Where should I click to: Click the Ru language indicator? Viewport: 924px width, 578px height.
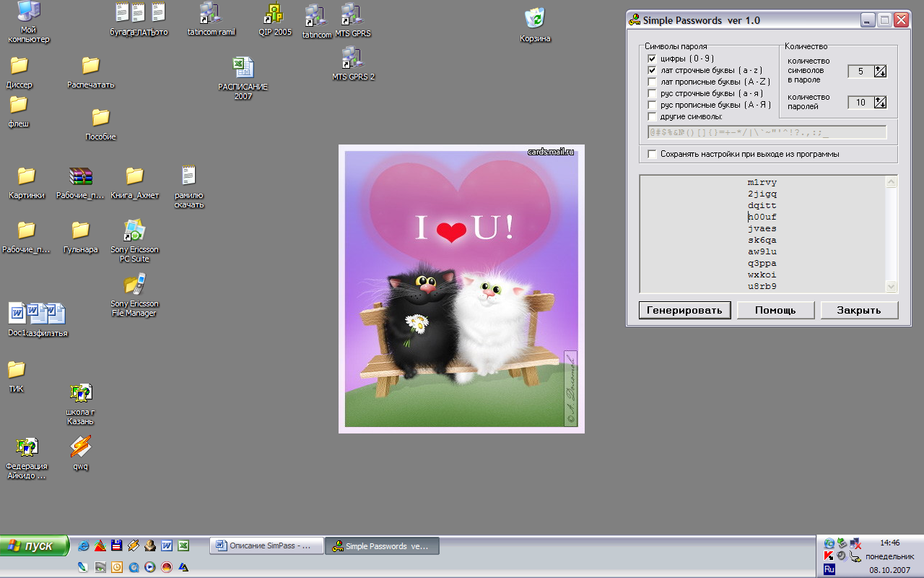coord(829,569)
